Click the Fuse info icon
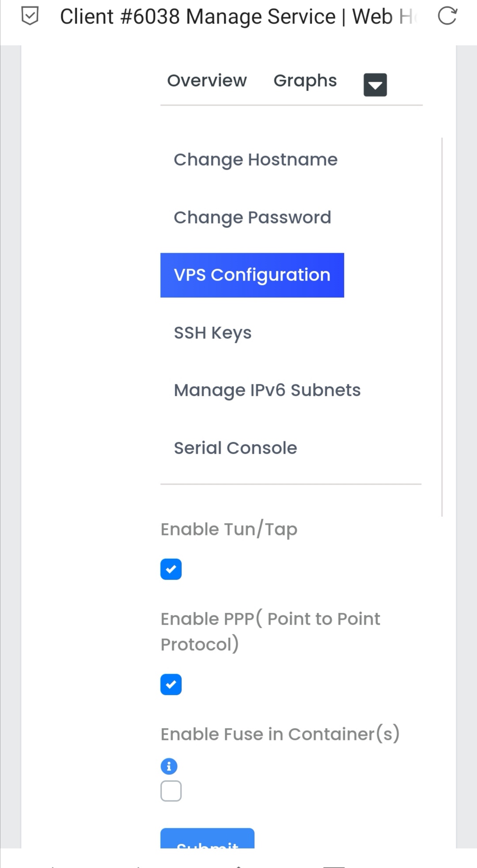 click(169, 766)
